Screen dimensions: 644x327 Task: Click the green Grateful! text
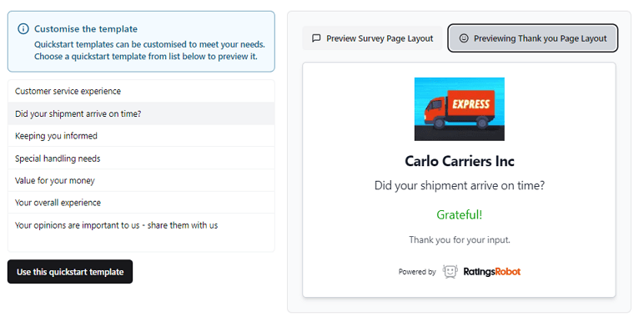tap(459, 214)
